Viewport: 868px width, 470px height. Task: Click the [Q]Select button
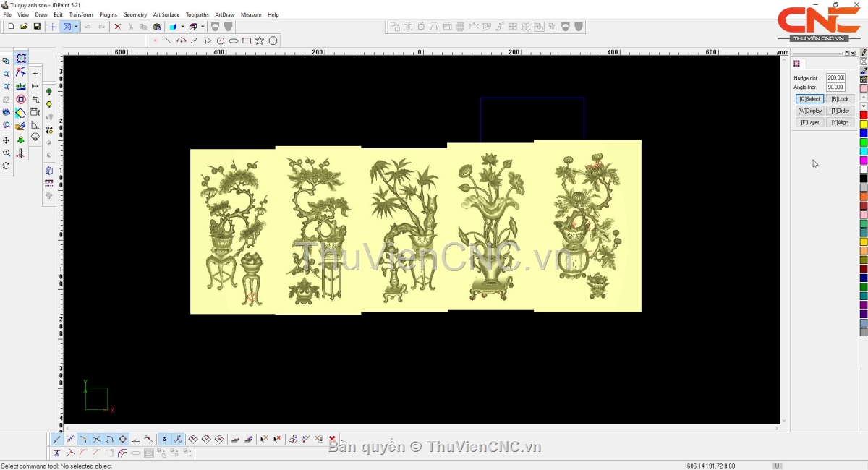tap(809, 99)
